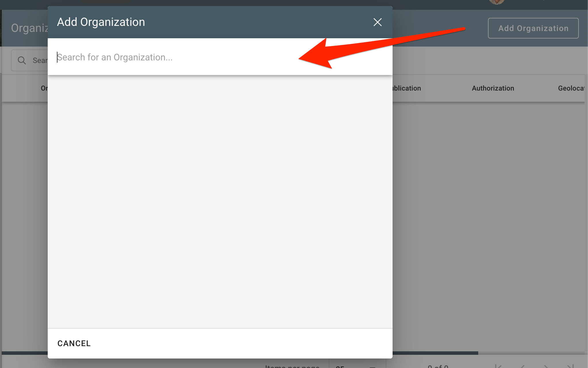Viewport: 588px width, 368px height.
Task: Go to next page chevron icon
Action: [x=546, y=366]
